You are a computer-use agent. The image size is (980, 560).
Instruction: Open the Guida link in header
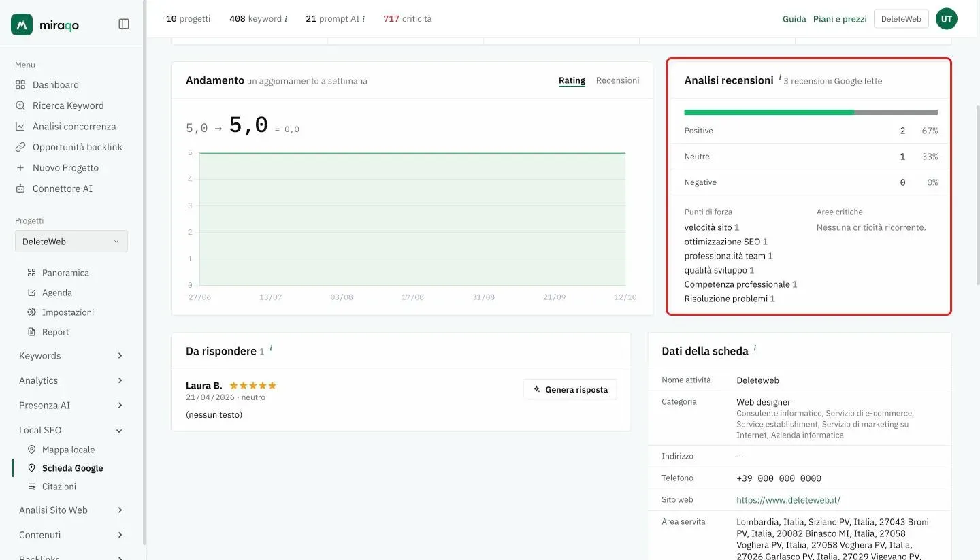pos(794,19)
